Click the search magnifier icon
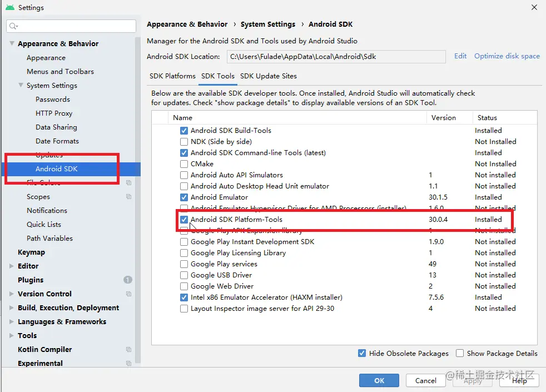This screenshot has height=392, width=546. coord(13,26)
